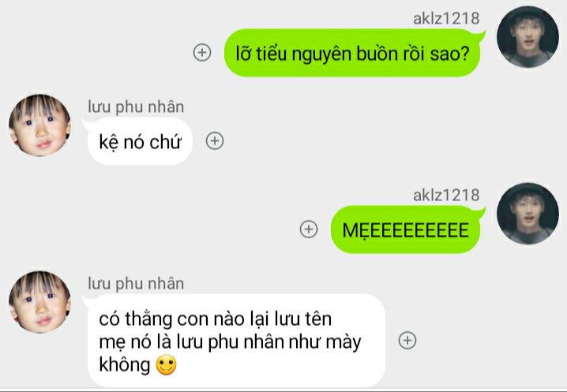Click the word 'không' in the last message
567x392 pixels.
coord(125,364)
